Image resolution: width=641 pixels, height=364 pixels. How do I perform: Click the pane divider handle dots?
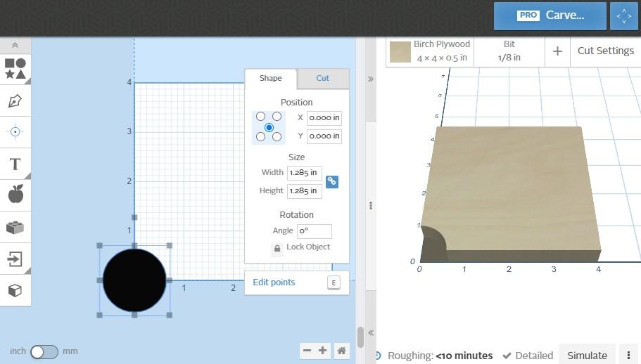370,205
